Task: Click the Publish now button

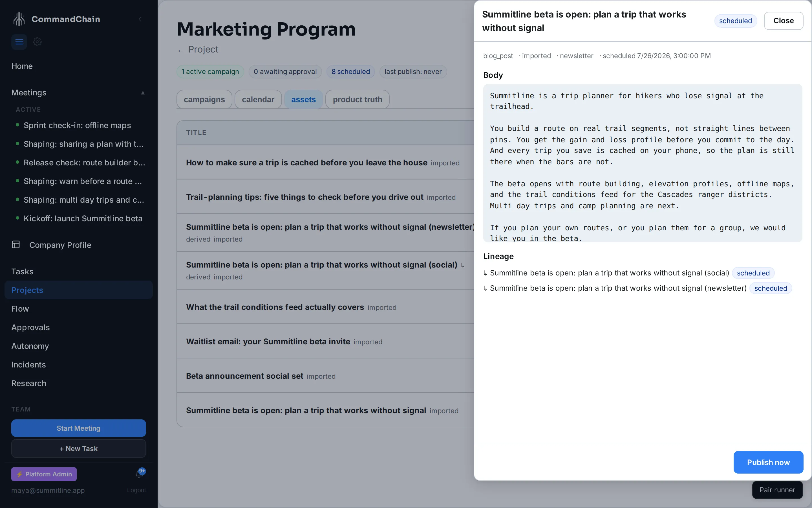Action: click(768, 462)
